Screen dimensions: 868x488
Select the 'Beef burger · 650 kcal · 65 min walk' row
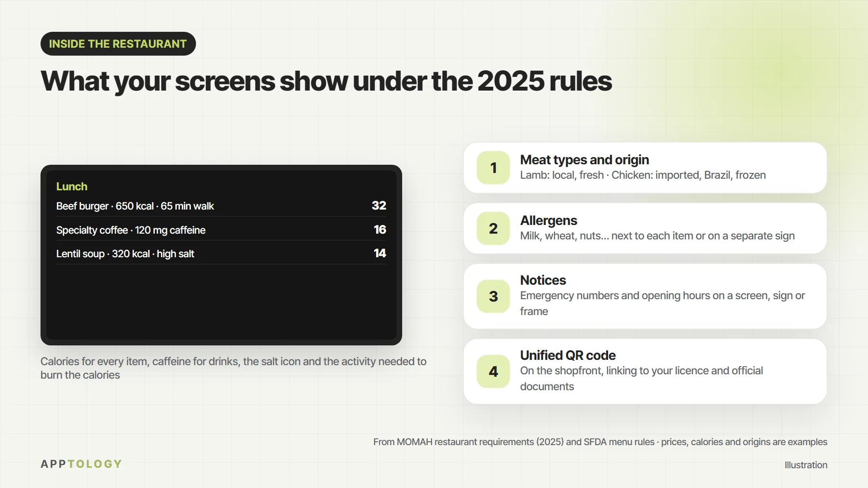[x=221, y=206]
